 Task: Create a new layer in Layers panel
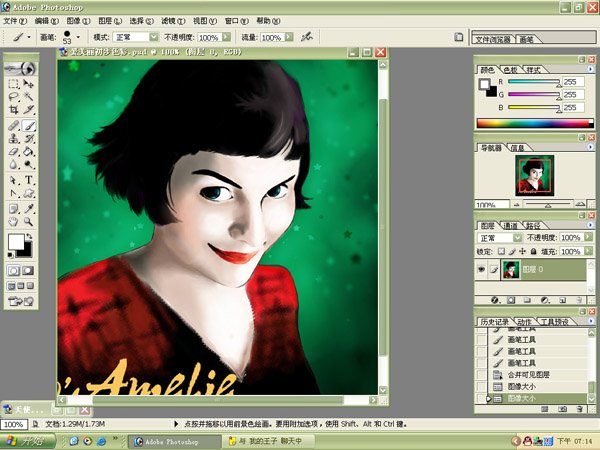point(562,300)
